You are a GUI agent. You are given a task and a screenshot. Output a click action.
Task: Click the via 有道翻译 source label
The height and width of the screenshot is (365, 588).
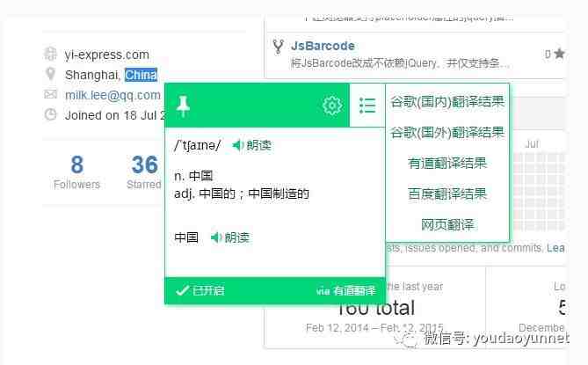point(345,291)
